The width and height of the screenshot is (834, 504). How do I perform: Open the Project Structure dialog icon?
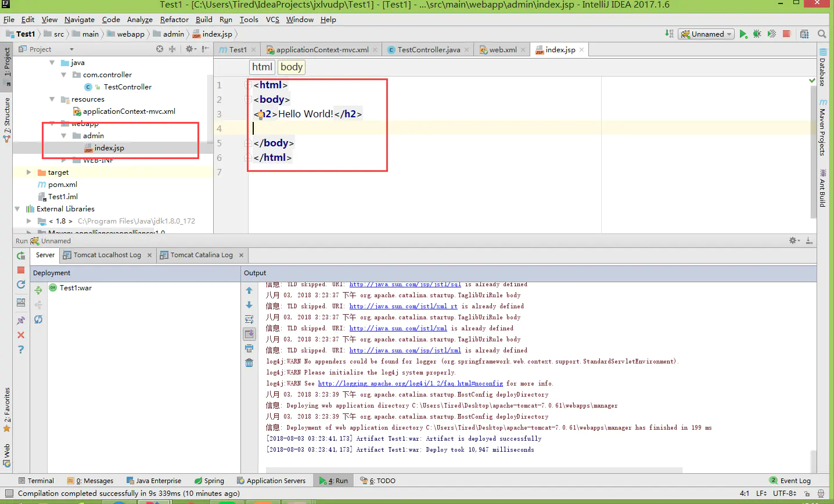pyautogui.click(x=804, y=34)
